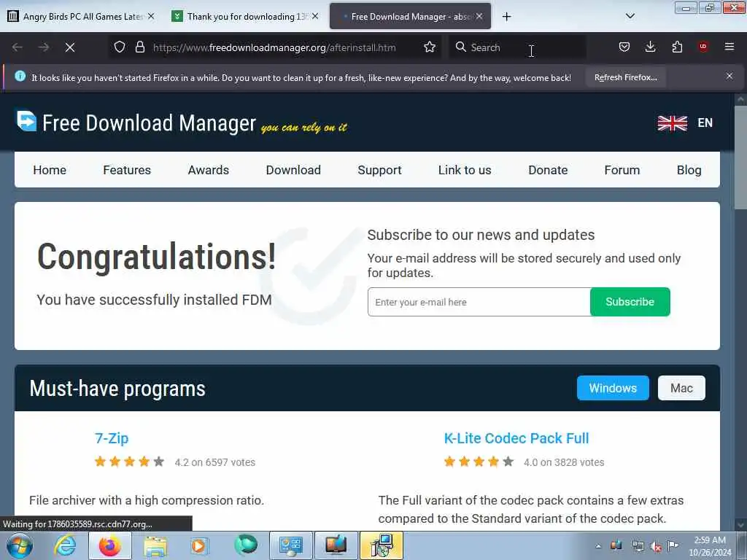Dismiss the Firefox refresh notification bar
747x560 pixels.
[729, 76]
